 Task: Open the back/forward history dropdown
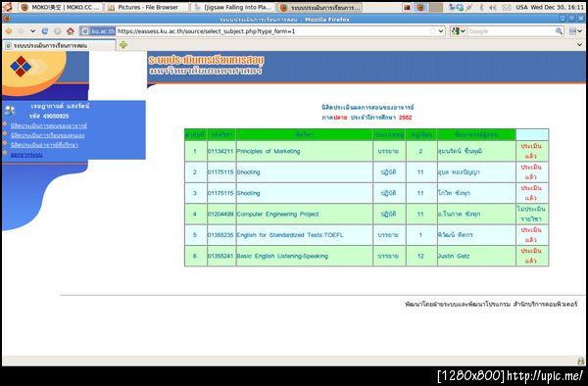click(33, 31)
